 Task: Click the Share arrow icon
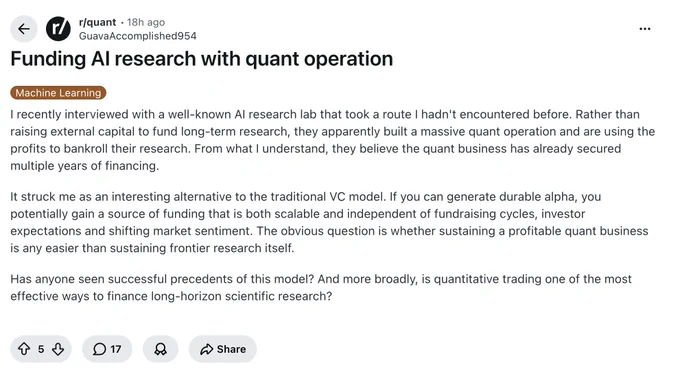click(206, 349)
